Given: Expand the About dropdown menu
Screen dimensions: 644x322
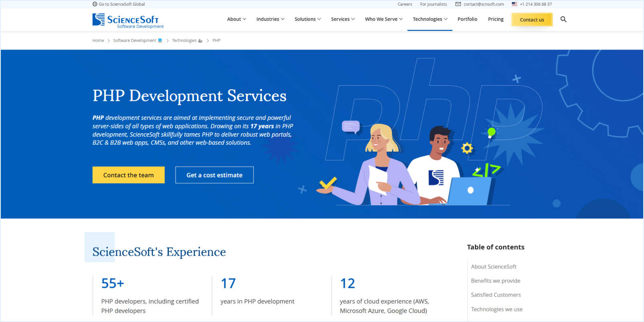Looking at the screenshot, I should tap(236, 19).
